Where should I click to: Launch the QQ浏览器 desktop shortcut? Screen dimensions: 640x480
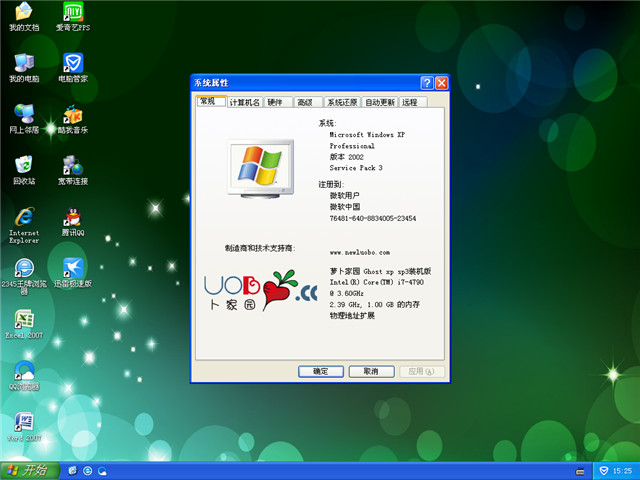[24, 375]
